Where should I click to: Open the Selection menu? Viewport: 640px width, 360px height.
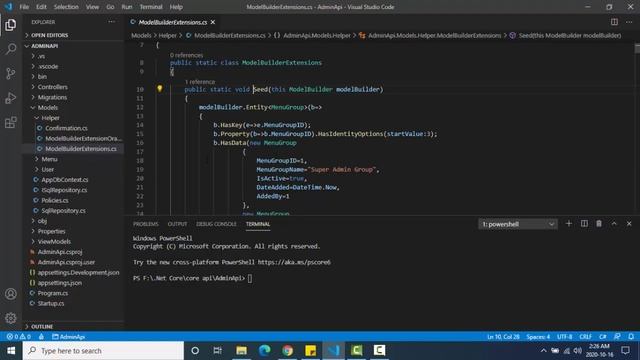point(66,7)
